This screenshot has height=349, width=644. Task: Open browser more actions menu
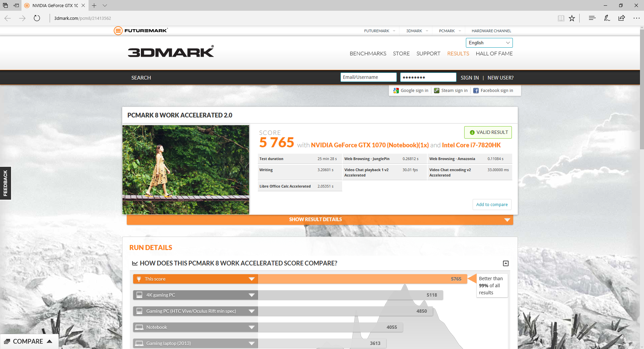pos(636,18)
